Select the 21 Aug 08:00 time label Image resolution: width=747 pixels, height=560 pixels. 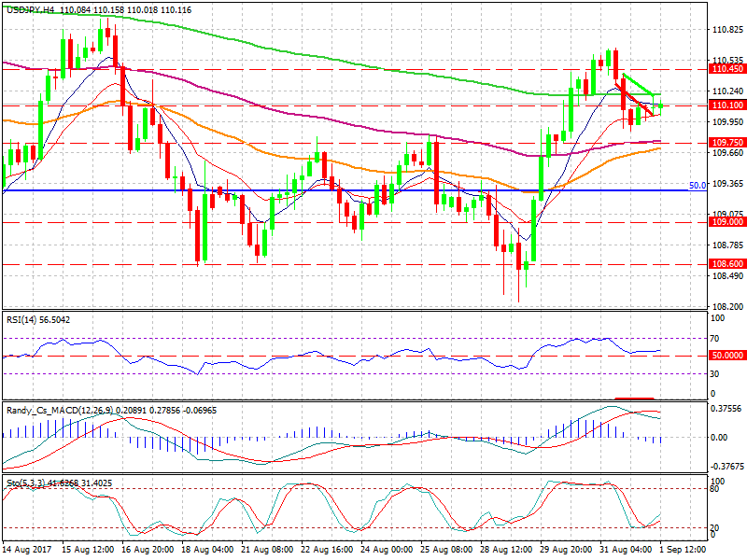[269, 551]
